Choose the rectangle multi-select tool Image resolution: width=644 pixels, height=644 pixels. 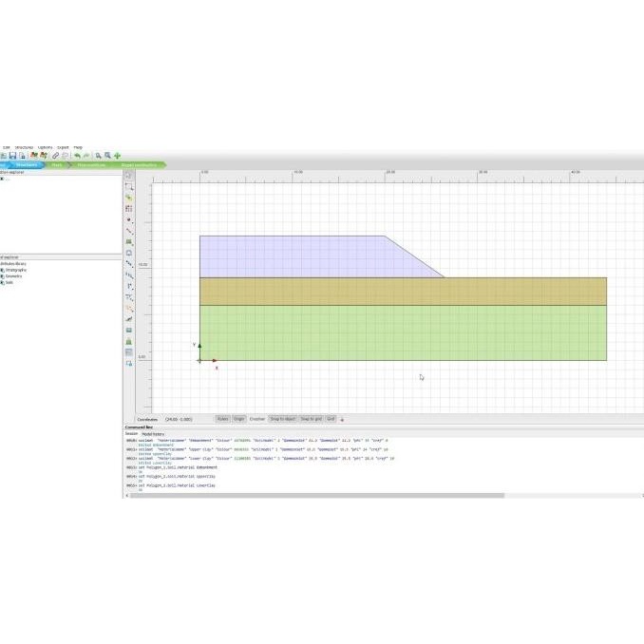129,186
